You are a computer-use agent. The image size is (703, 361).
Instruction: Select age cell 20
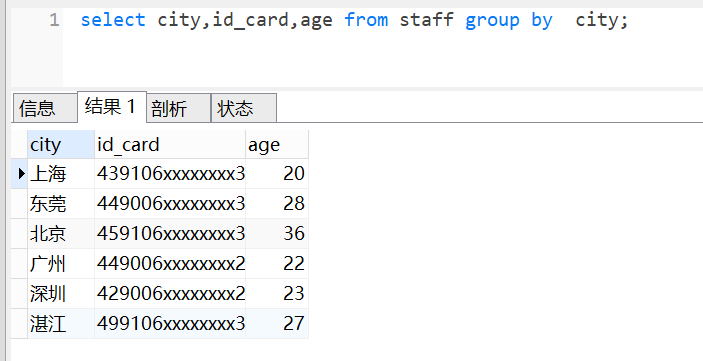277,174
